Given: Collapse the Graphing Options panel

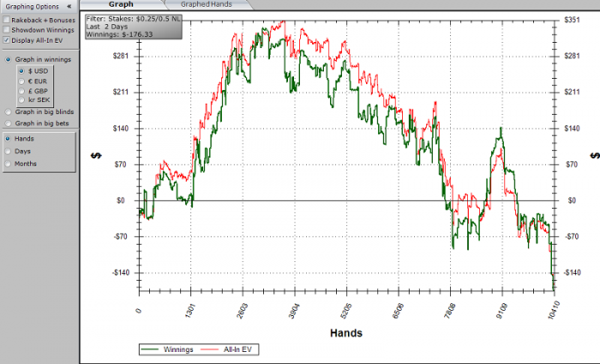Looking at the screenshot, I should [x=69, y=7].
